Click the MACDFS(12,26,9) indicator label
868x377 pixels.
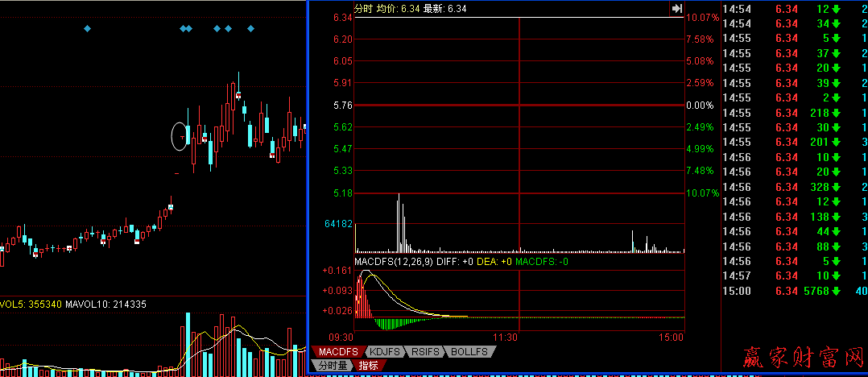coord(392,262)
